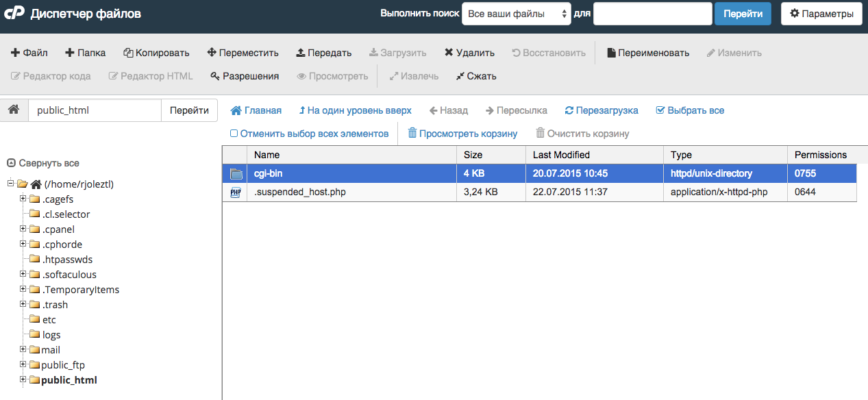Click the search text input field
Screen dimensions: 868x400
coord(653,14)
